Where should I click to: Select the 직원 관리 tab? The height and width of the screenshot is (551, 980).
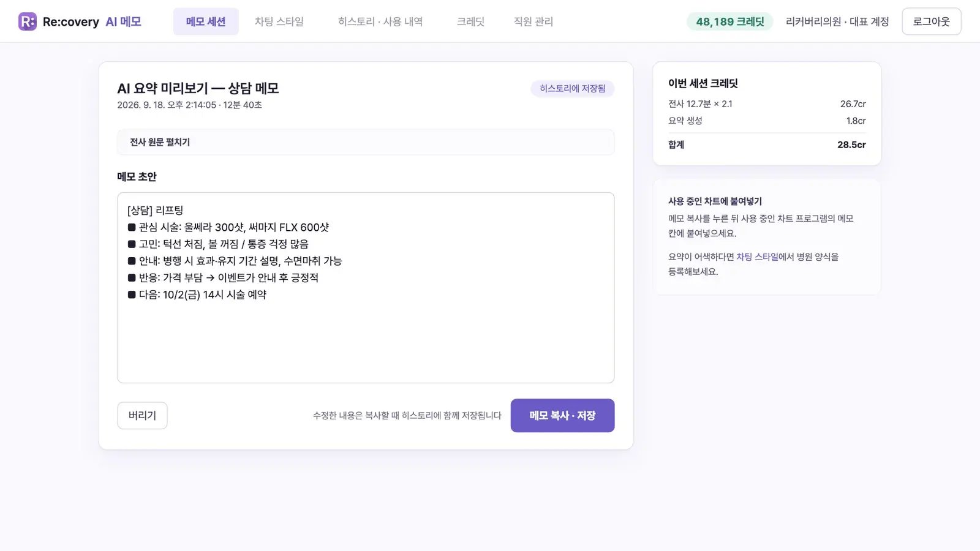tap(533, 21)
